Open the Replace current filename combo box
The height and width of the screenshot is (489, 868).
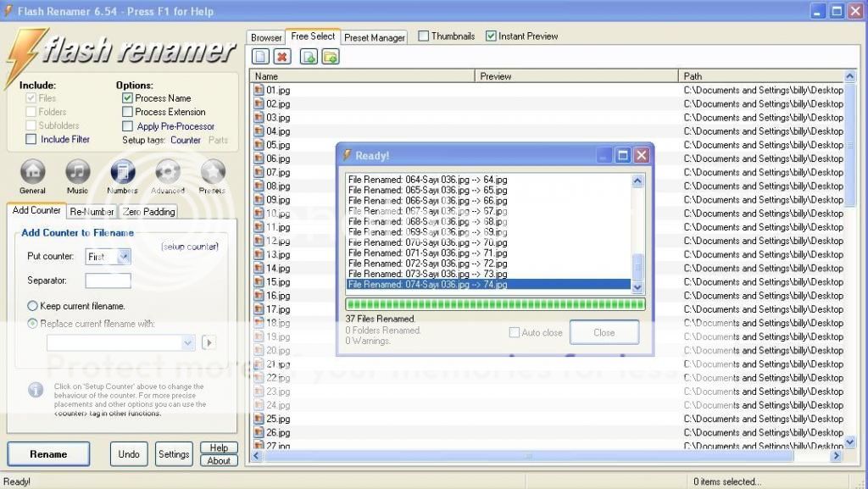(x=121, y=343)
